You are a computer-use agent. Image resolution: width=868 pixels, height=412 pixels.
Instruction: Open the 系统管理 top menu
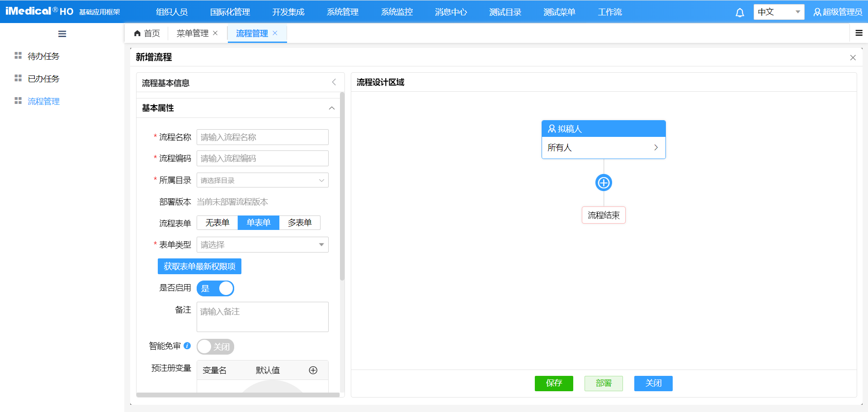[342, 12]
